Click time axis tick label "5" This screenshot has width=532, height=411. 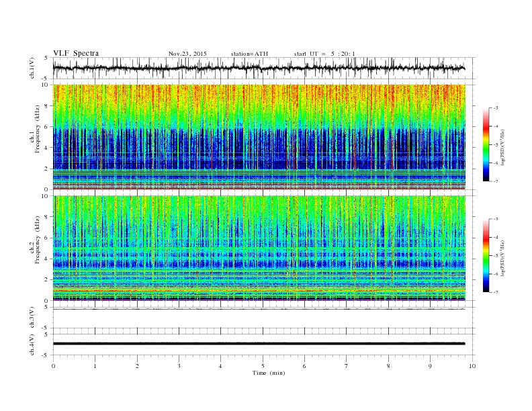(x=263, y=366)
